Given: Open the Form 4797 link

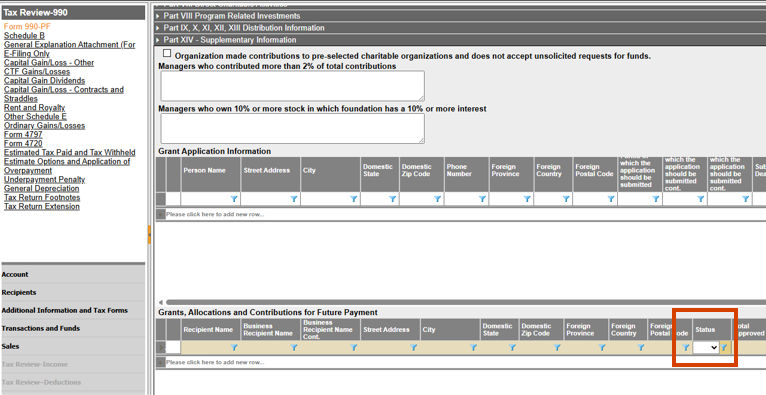Looking at the screenshot, I should coord(23,134).
